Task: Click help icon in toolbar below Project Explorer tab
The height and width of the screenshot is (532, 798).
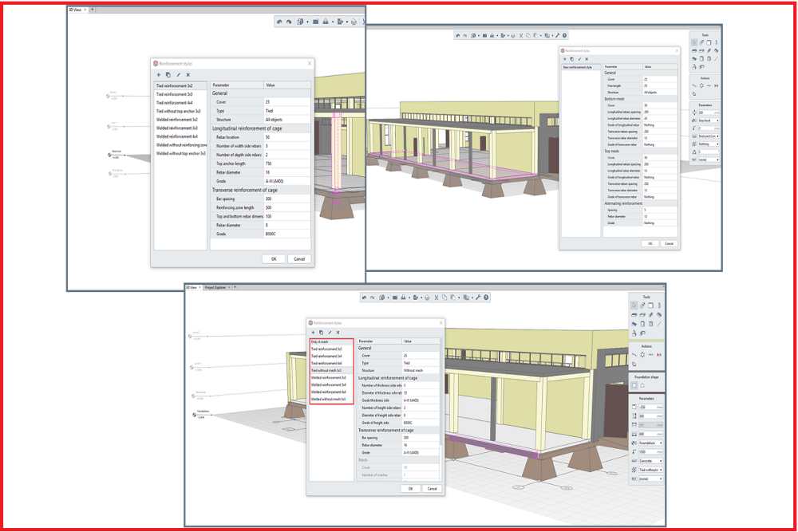Action: tap(486, 298)
